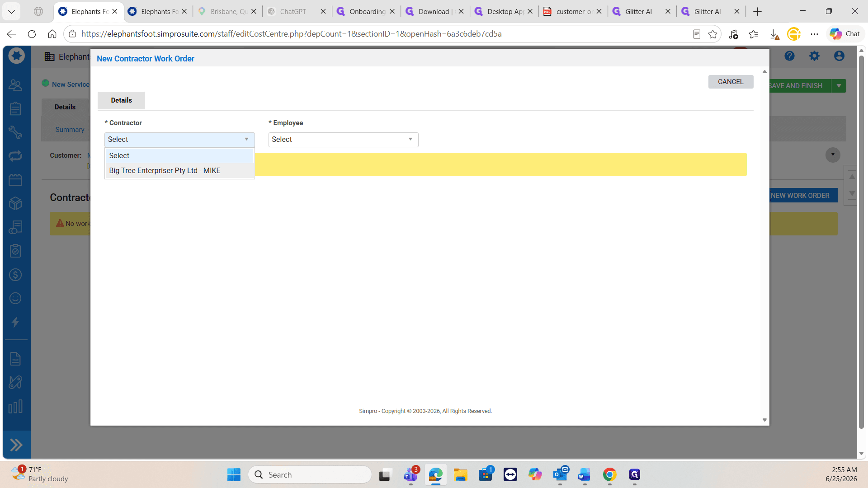Image resolution: width=868 pixels, height=488 pixels.
Task: Open the Schedule calendar sidebar icon
Action: click(15, 180)
